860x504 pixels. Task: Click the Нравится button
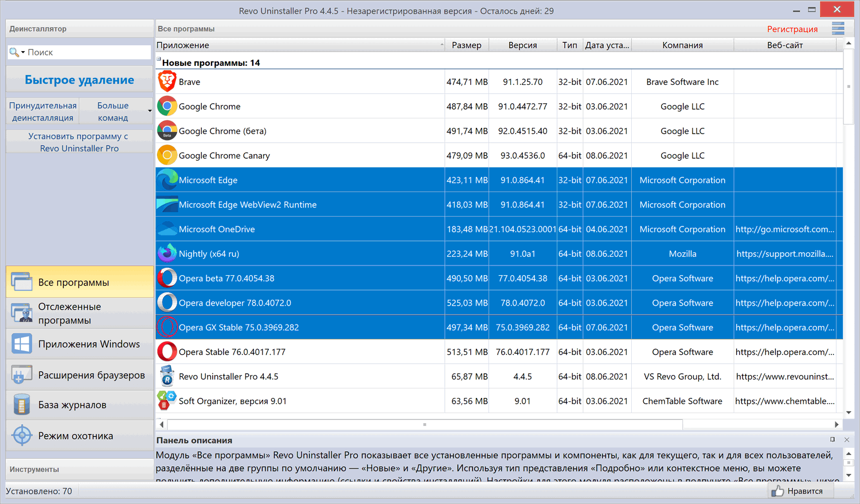800,491
